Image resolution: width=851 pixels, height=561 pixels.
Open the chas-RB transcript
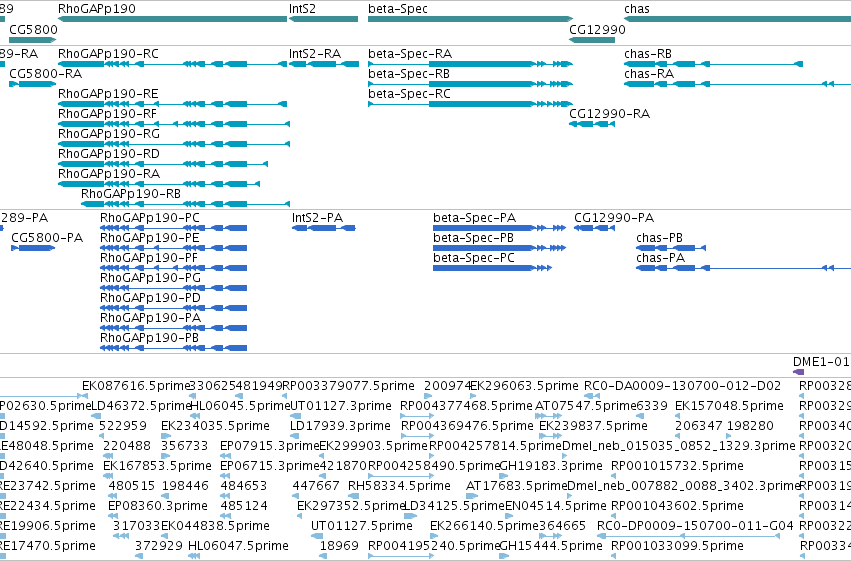[714, 64]
